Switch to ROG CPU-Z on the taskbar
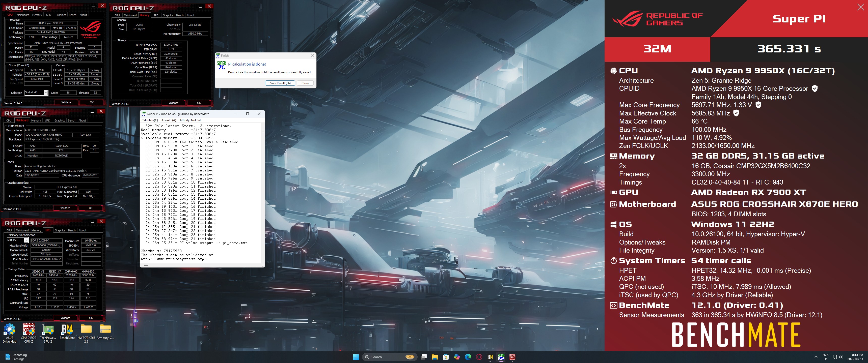This screenshot has width=868, height=363. 512,357
